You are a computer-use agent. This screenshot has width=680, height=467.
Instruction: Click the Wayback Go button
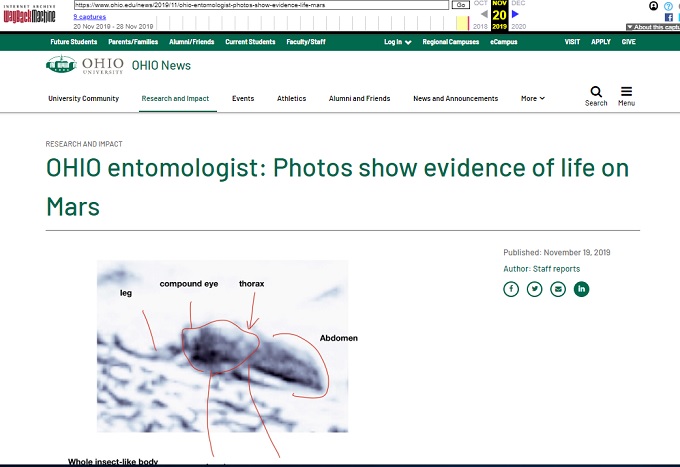click(461, 5)
